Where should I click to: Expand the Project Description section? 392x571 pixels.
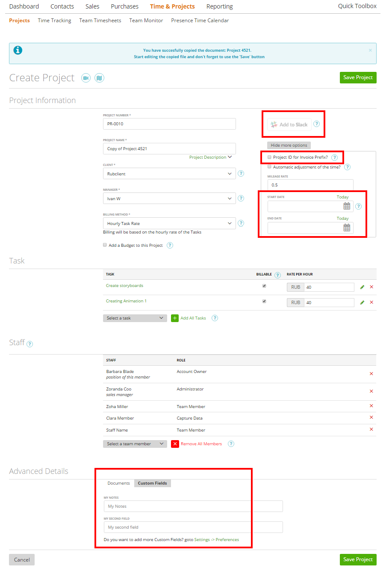(210, 157)
